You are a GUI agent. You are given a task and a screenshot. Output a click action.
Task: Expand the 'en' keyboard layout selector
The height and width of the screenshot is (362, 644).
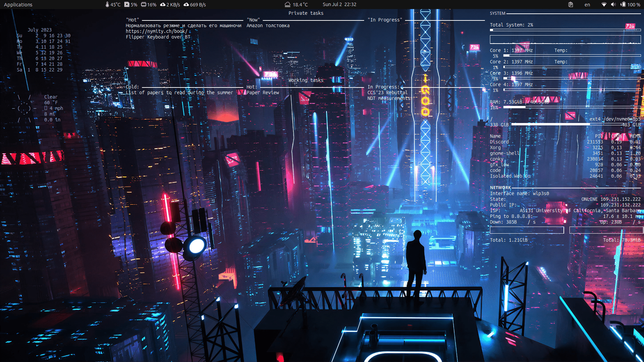587,5
